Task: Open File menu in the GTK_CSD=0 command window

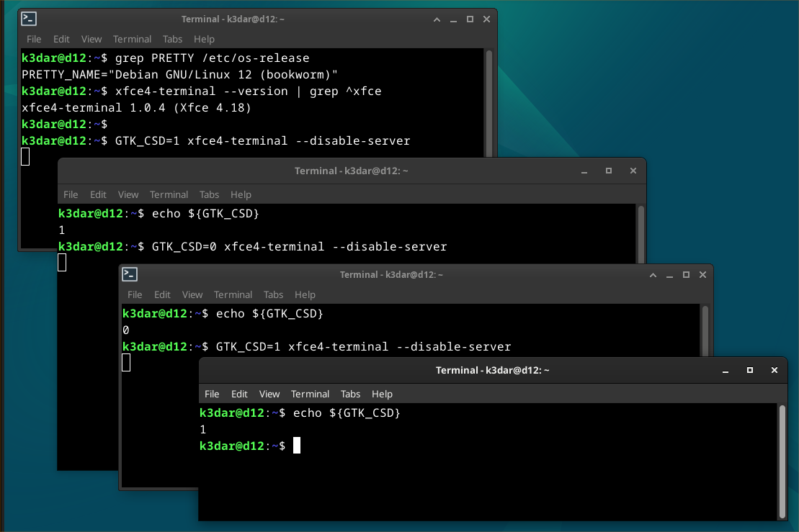Action: coord(71,194)
